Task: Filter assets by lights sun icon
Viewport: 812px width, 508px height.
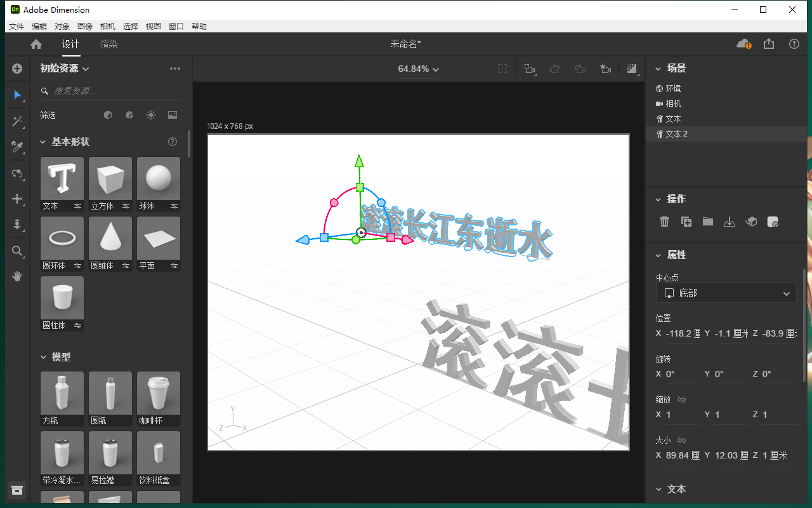Action: click(151, 115)
